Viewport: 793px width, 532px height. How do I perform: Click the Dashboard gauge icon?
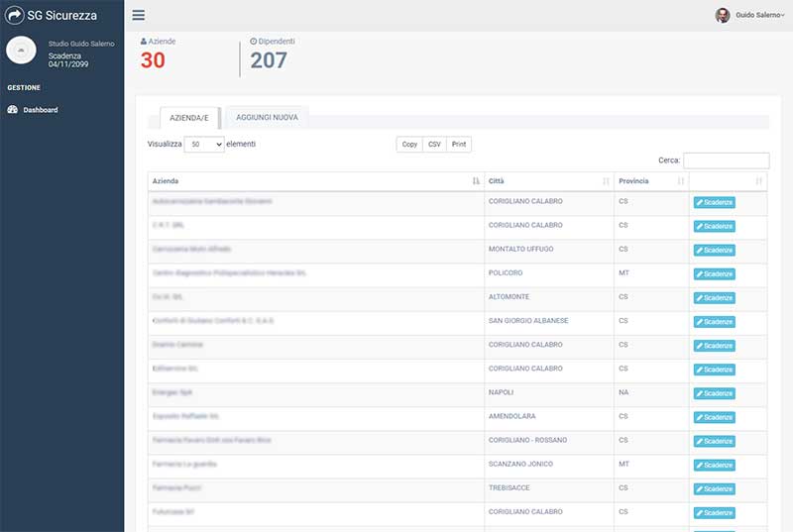[x=13, y=110]
